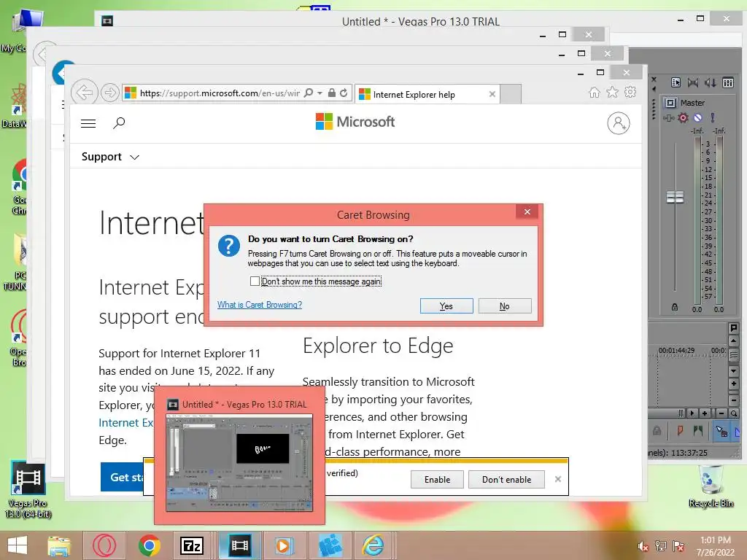Screen dimensions: 747x560
Task: Open the account sign-in icon
Action: [619, 123]
